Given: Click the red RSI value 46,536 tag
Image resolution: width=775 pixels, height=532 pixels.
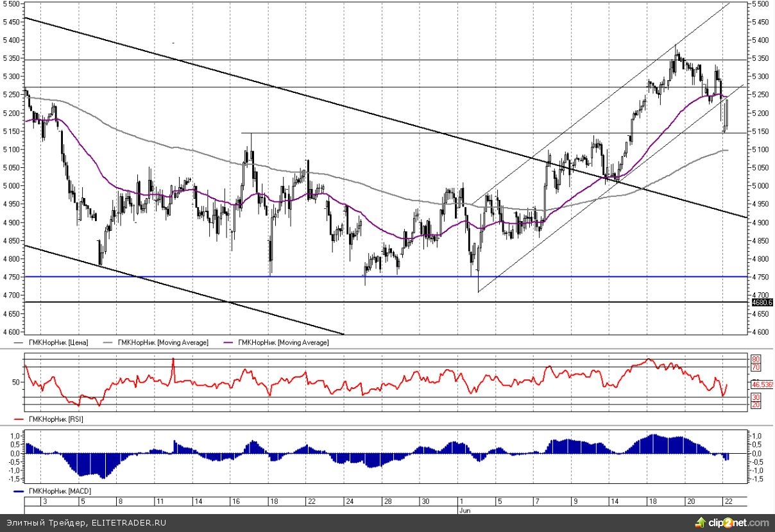Looking at the screenshot, I should pos(762,385).
